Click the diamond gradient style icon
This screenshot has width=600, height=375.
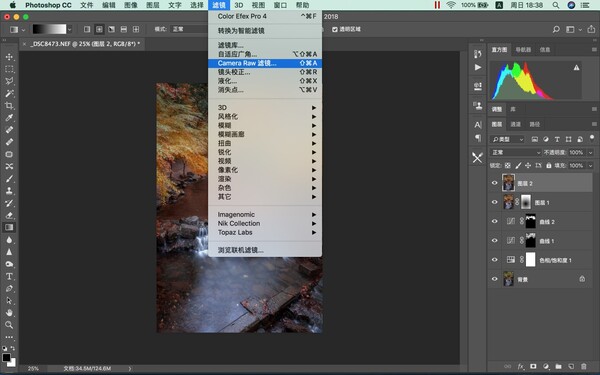point(136,29)
